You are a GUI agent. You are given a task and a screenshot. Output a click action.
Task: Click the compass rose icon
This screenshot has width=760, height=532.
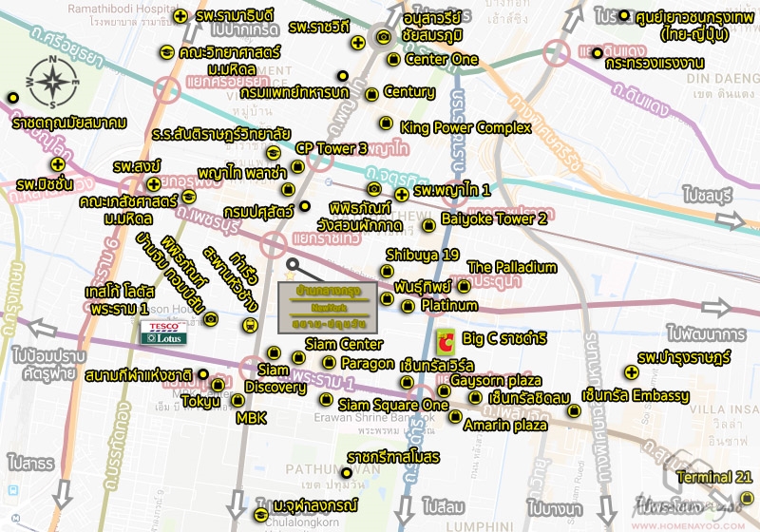52,82
